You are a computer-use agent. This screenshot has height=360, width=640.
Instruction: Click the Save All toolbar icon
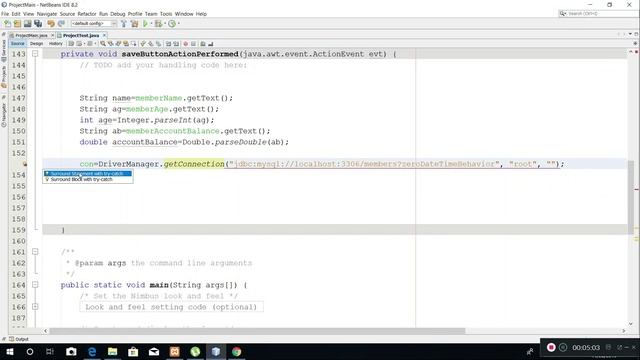38,24
